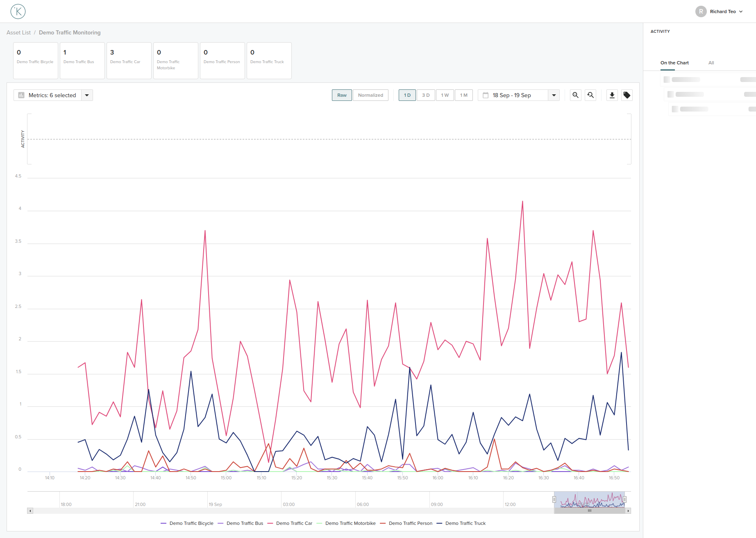Go to Asset List breadcrumb link
756x538 pixels.
pos(18,32)
